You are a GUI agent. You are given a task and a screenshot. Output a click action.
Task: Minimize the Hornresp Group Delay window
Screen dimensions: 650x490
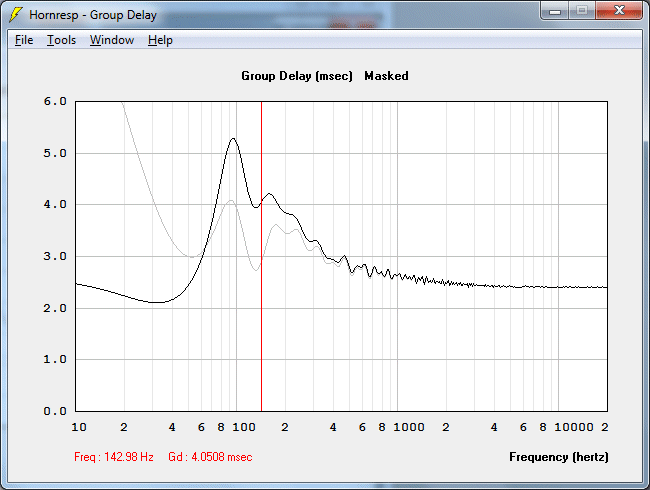555,11
